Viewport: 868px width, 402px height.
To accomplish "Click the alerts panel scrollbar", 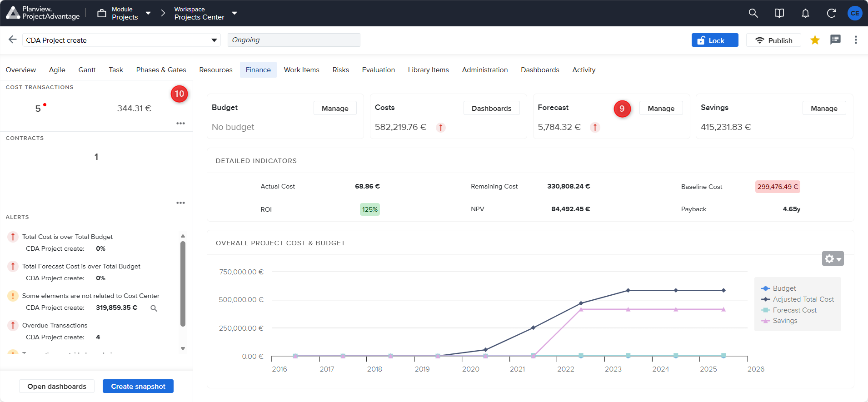I will (x=183, y=284).
